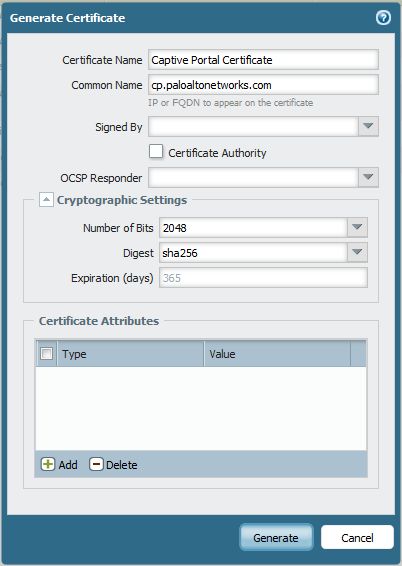This screenshot has height=566, width=402.
Task: Click inside the OCSP Responder field
Action: [253, 177]
